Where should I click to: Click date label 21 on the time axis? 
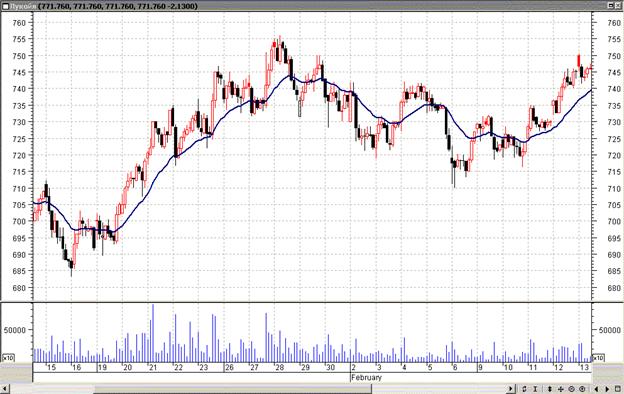153,367
